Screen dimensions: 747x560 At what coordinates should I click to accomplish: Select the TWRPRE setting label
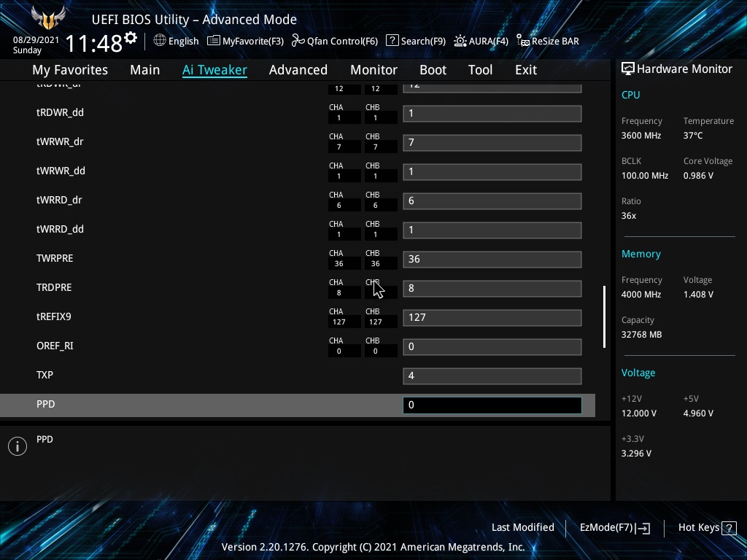tap(55, 258)
